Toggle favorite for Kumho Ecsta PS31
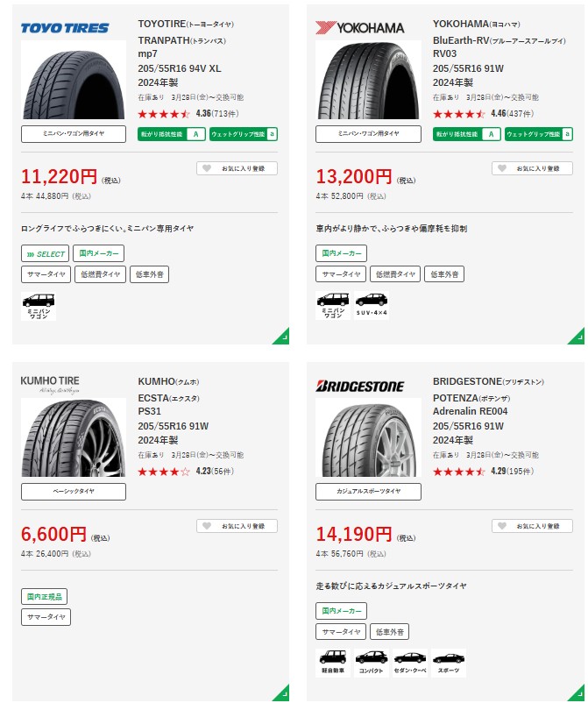The width and height of the screenshot is (588, 703). (x=237, y=526)
